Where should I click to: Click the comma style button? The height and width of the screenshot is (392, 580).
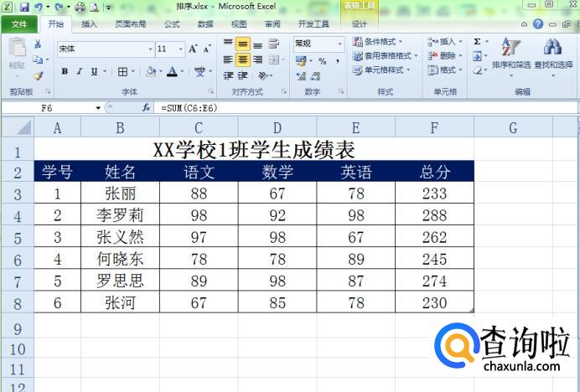pyautogui.click(x=338, y=60)
